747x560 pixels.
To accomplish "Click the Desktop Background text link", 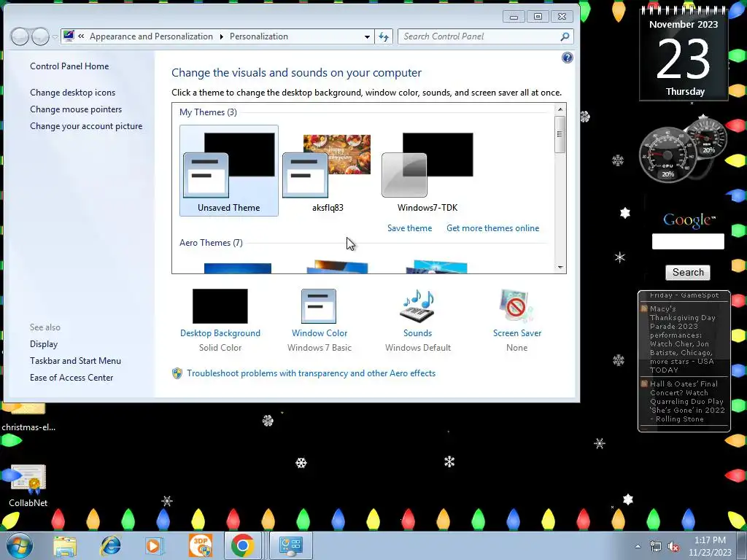I will 220,333.
